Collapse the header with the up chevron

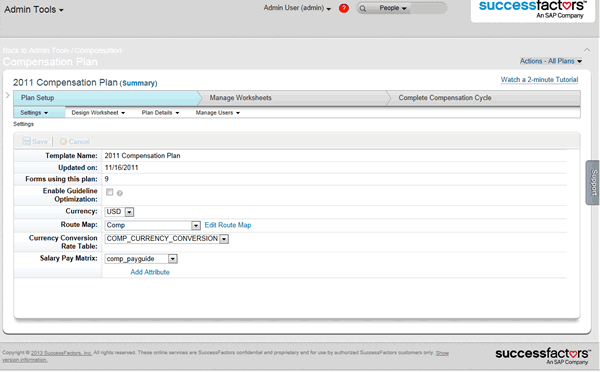click(x=587, y=50)
